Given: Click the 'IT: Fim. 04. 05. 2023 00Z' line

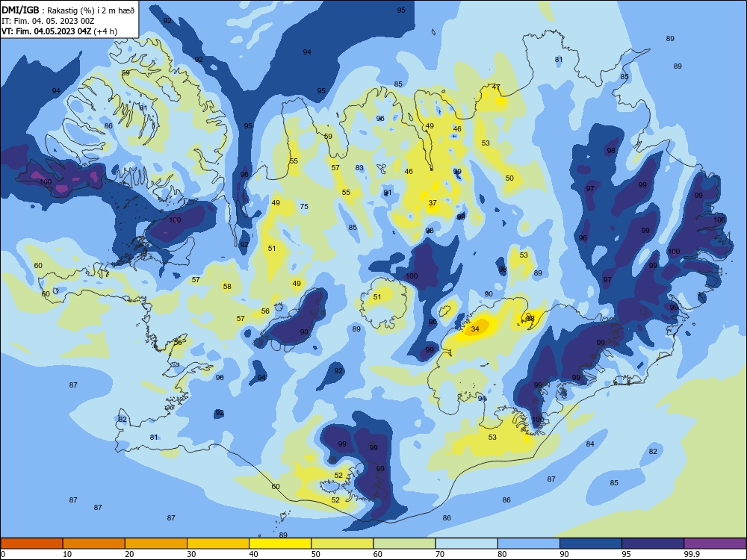Looking at the screenshot, I should (48, 21).
